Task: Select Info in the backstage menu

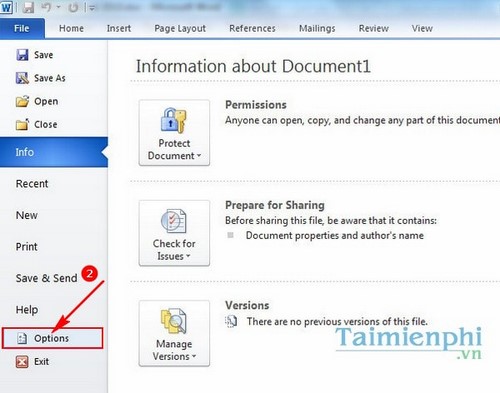Action: 54,152
